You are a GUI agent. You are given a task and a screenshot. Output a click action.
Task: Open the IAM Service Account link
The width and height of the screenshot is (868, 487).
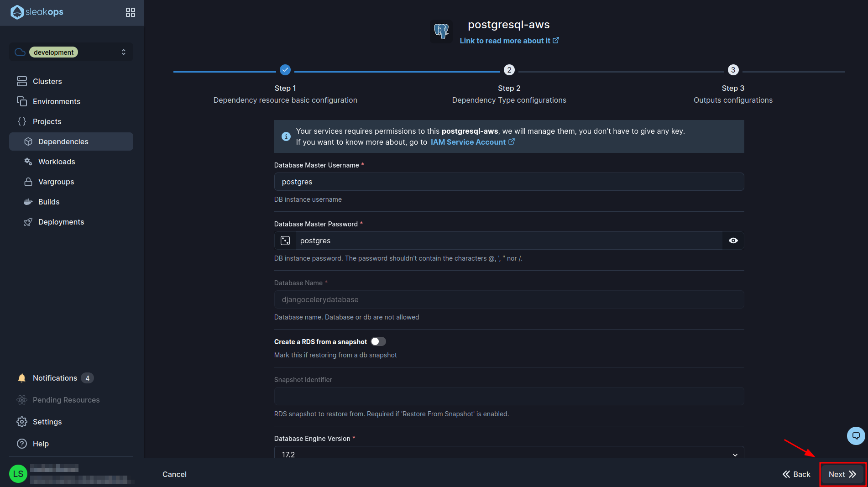tap(473, 142)
